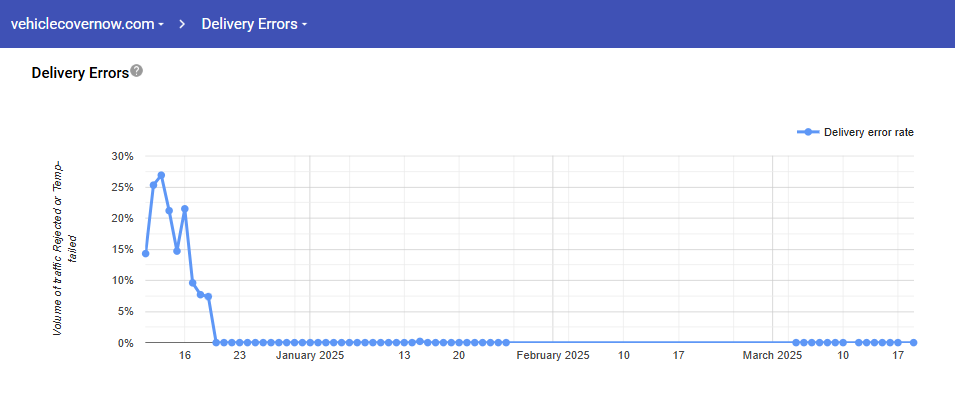Click the Delivery Errors help question-mark icon
Viewport: 955px width, 397px height.
[137, 71]
